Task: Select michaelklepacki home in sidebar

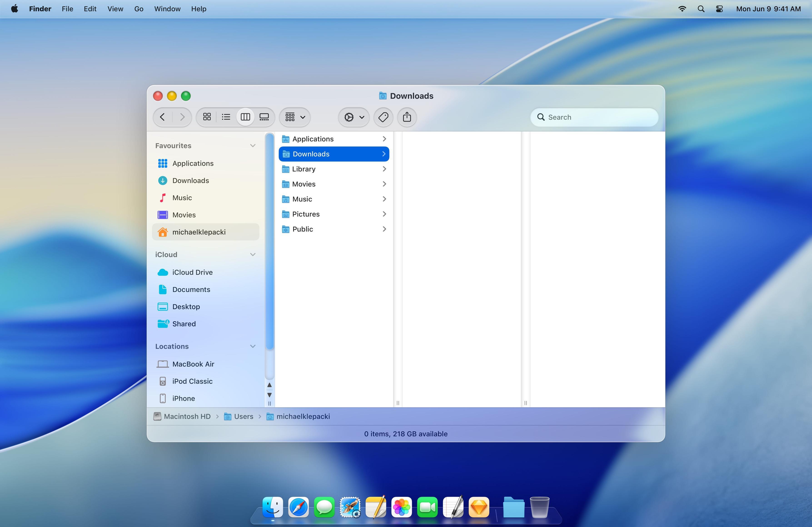Action: coord(205,232)
